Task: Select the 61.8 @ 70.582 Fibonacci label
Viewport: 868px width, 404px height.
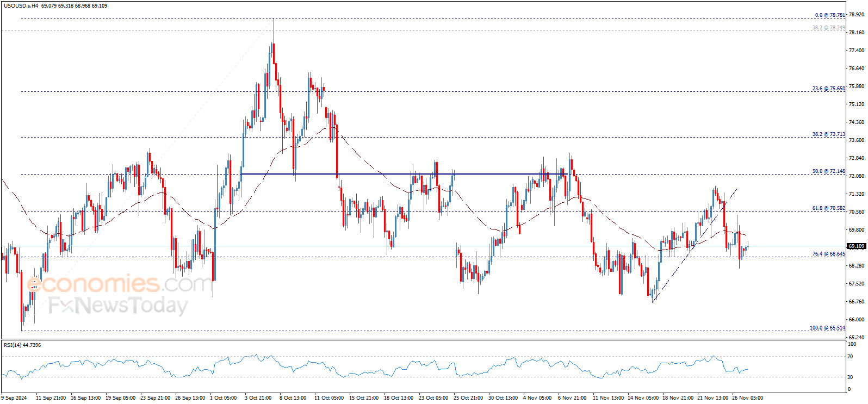Action: tap(829, 208)
